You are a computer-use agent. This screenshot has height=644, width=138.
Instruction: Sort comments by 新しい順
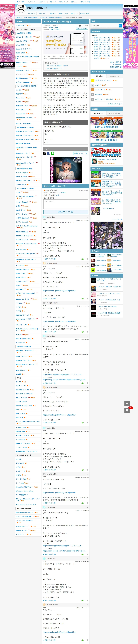click(x=52, y=195)
